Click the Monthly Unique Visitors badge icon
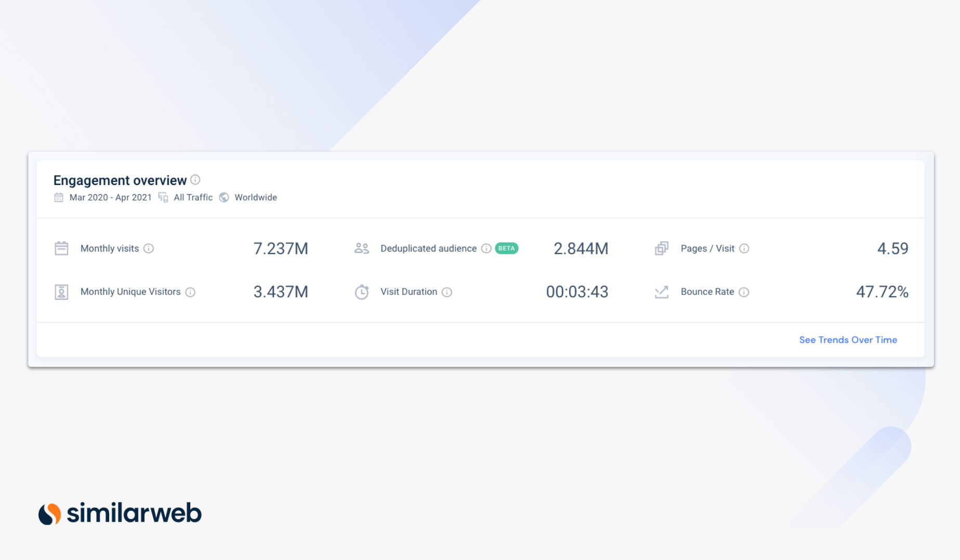 pos(61,291)
